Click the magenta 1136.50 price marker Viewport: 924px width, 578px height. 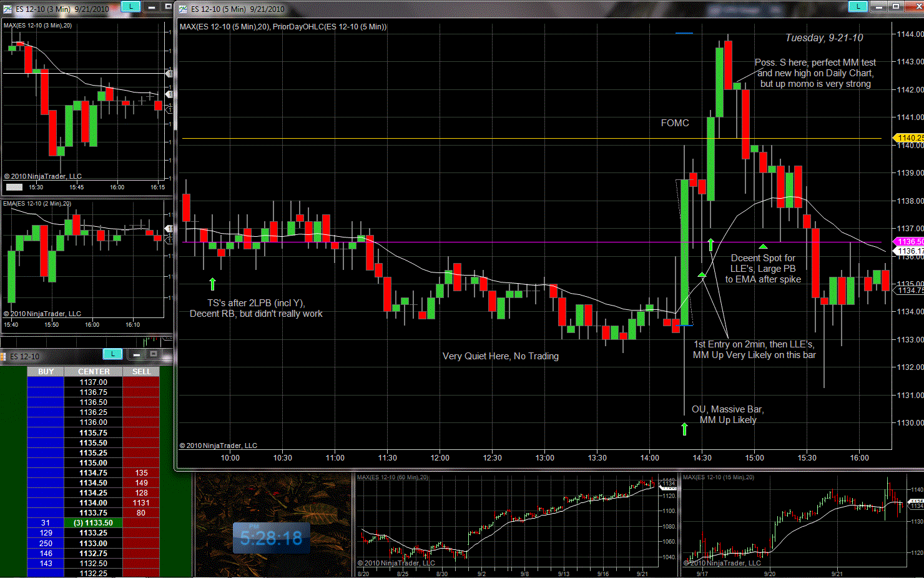pos(910,241)
